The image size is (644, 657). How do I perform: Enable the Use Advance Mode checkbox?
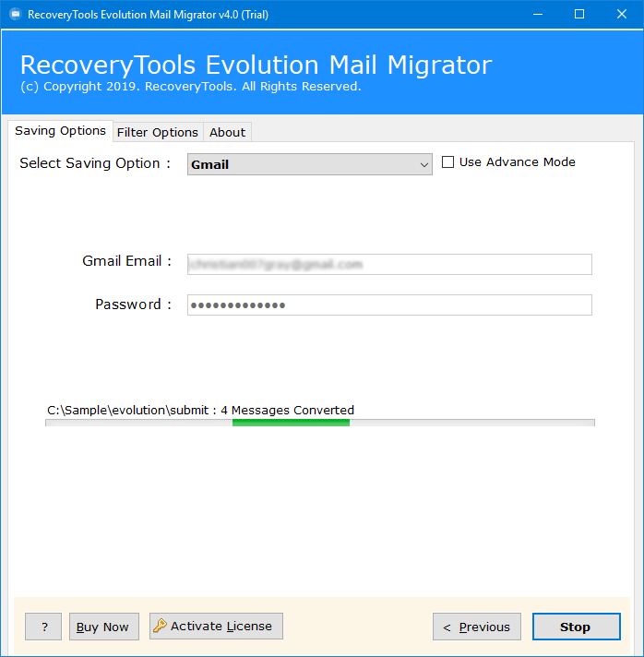tap(447, 161)
